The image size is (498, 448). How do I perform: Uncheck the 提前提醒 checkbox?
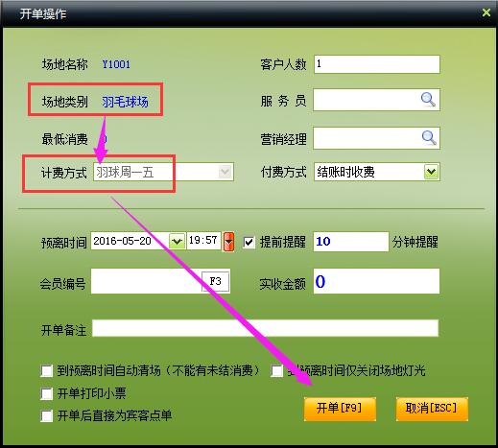249,243
